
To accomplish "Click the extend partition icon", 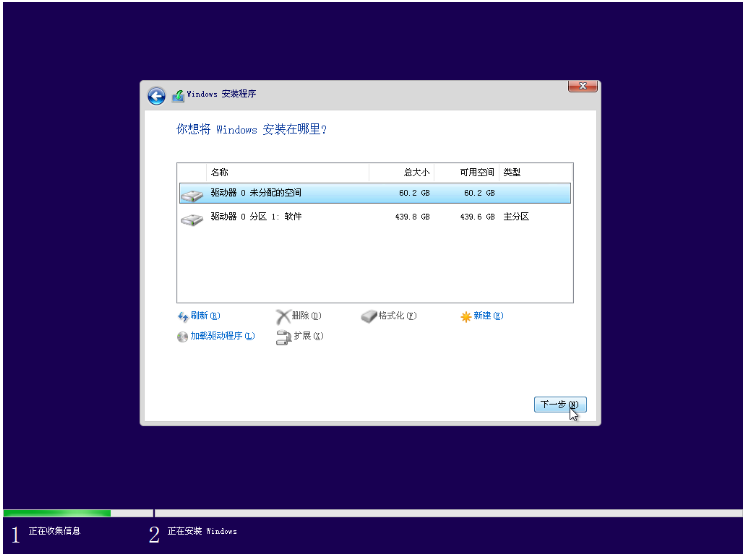I will [283, 337].
